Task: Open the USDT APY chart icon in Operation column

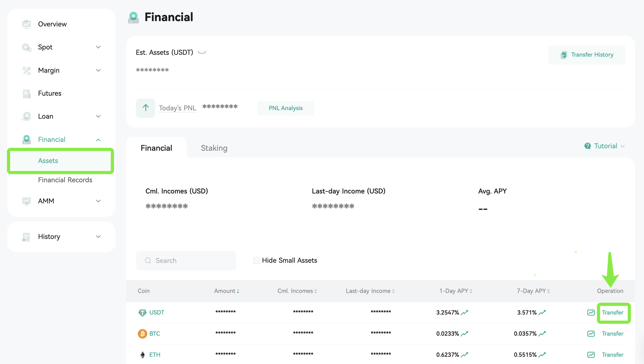Action: coord(591,312)
